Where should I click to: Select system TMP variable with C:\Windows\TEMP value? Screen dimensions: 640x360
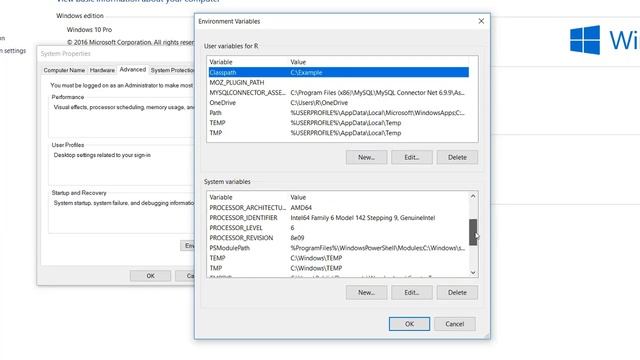pyautogui.click(x=338, y=268)
